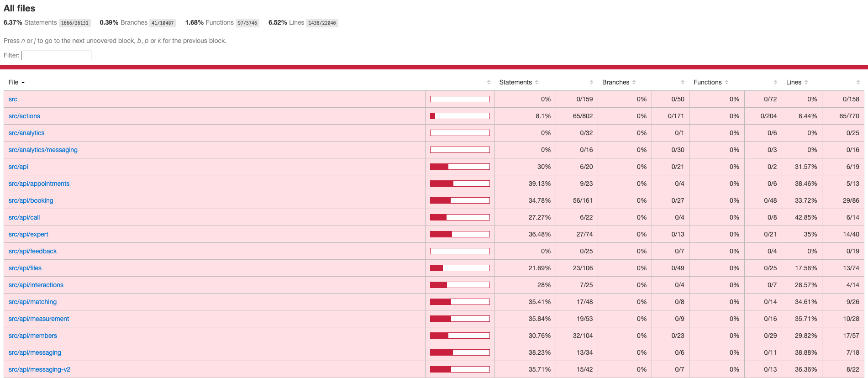Image resolution: width=868 pixels, height=378 pixels.
Task: Open src/api/messaging link
Action: tap(35, 352)
